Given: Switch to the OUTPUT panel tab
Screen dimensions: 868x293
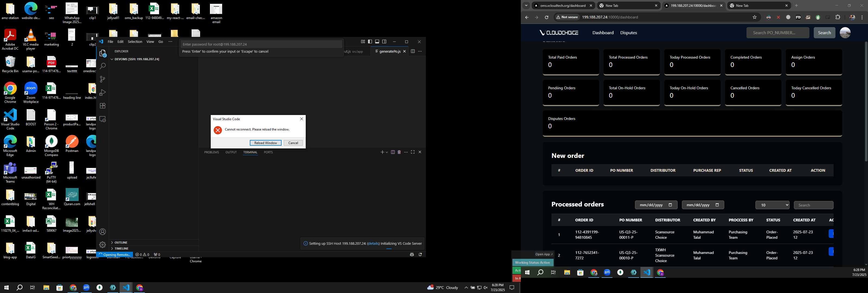Looking at the screenshot, I should (x=231, y=152).
